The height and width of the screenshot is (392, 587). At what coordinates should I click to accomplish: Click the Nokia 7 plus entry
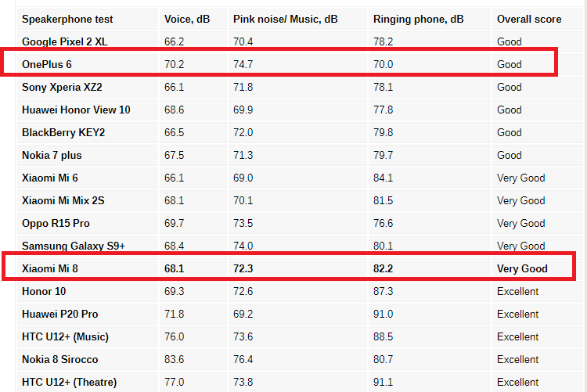tap(52, 155)
